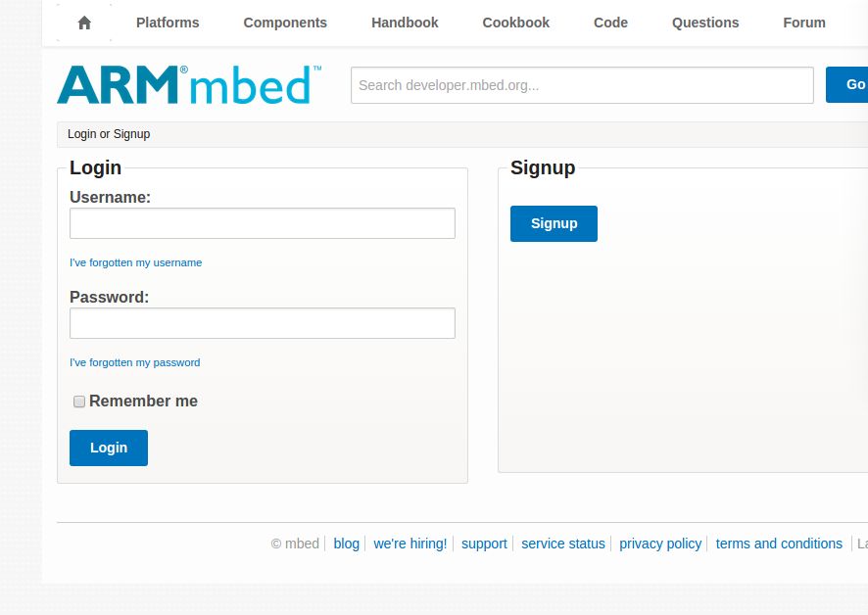Navigate to the Handbook tab
Screen dimensions: 868x615
point(405,23)
